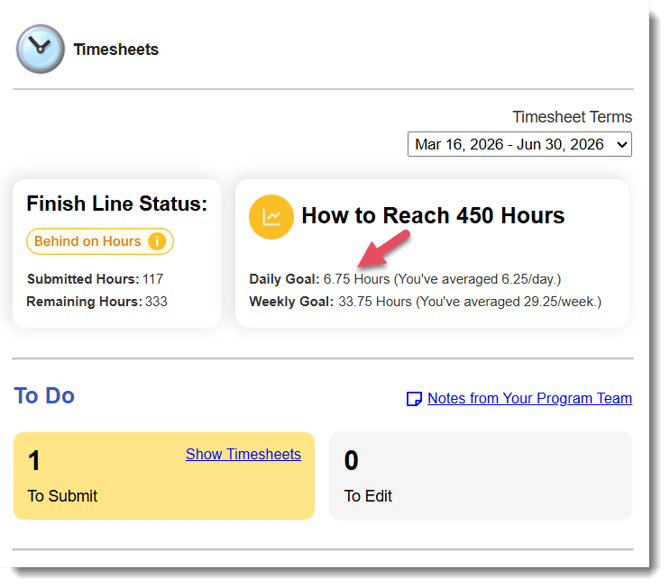
Task: Click the Timesheet Terms label
Action: point(572,117)
